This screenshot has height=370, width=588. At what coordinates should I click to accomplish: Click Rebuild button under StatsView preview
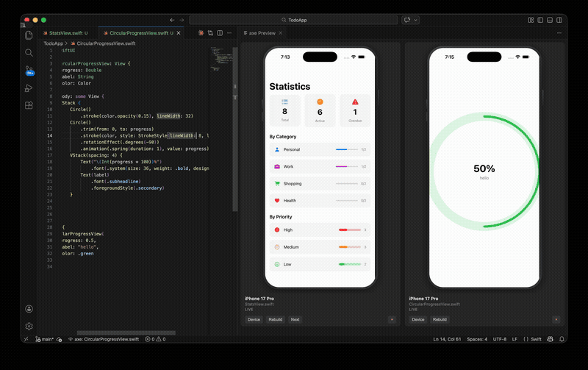tap(275, 319)
